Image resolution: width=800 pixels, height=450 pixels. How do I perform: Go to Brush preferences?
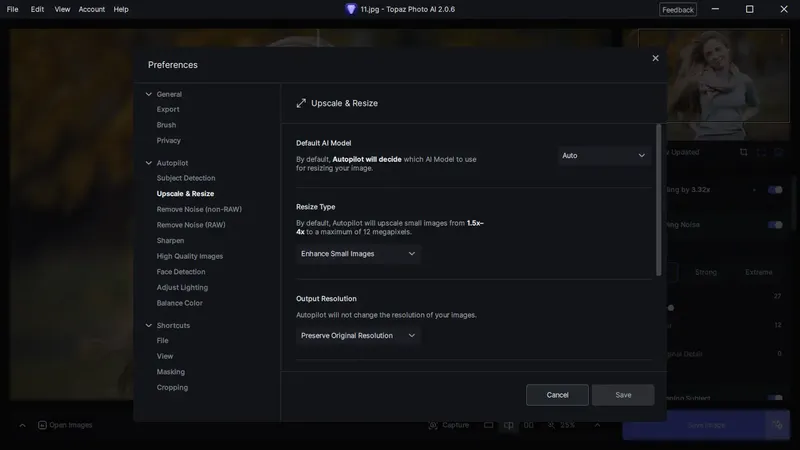point(166,125)
